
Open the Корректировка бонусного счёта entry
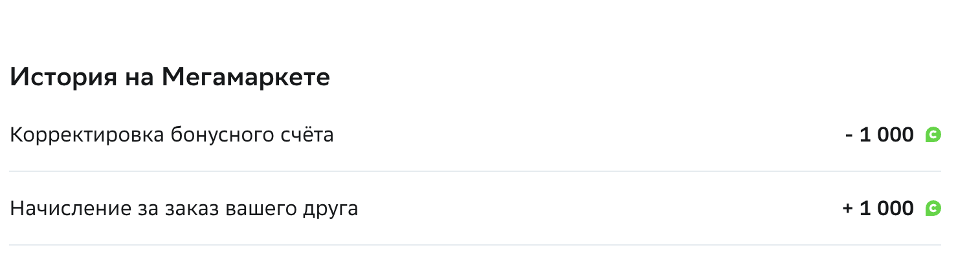pos(474,135)
